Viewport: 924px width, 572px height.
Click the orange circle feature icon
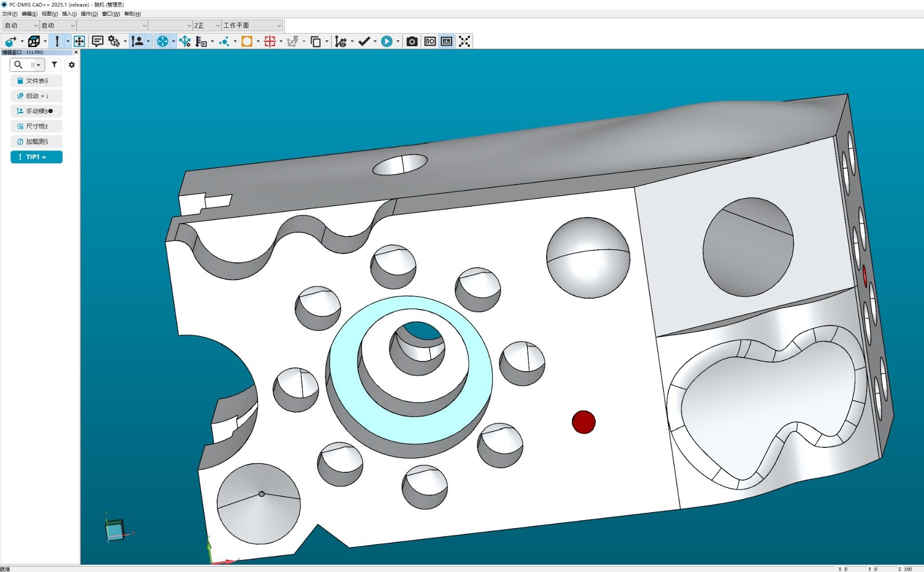[x=247, y=41]
